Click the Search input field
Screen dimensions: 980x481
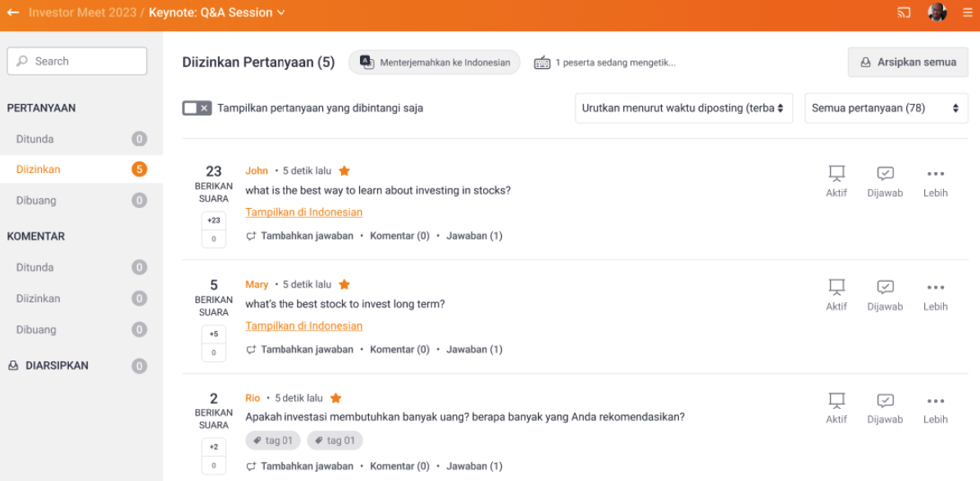click(x=77, y=61)
